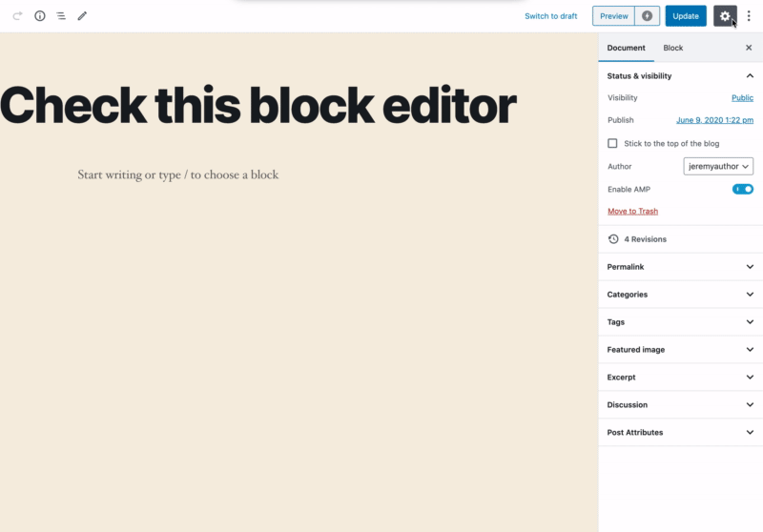
Task: Expand the Categories panel
Action: [680, 295]
